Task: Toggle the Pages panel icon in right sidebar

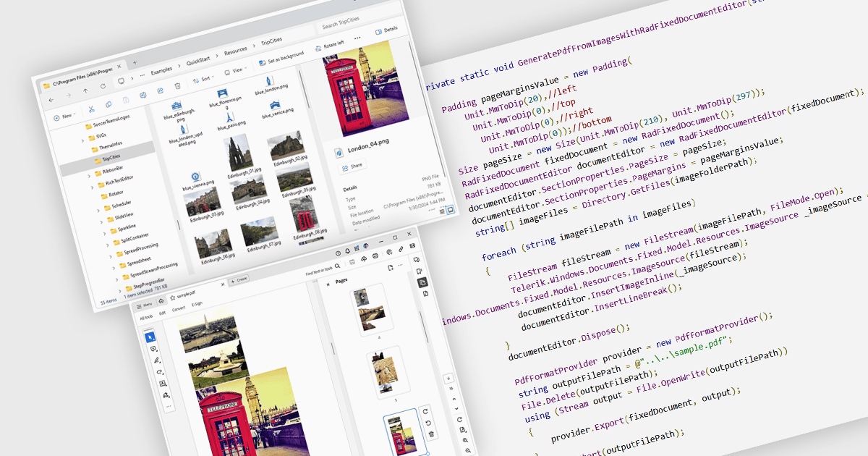Action: pyautogui.click(x=422, y=282)
